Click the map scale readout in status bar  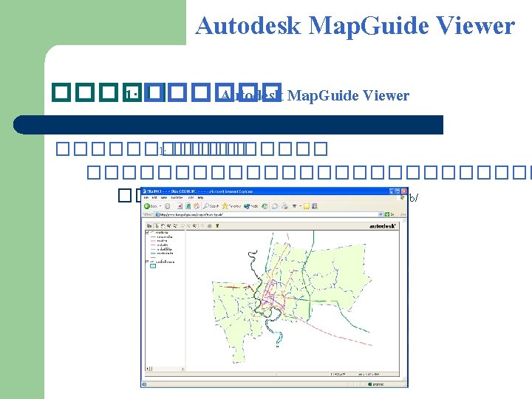click(338, 374)
